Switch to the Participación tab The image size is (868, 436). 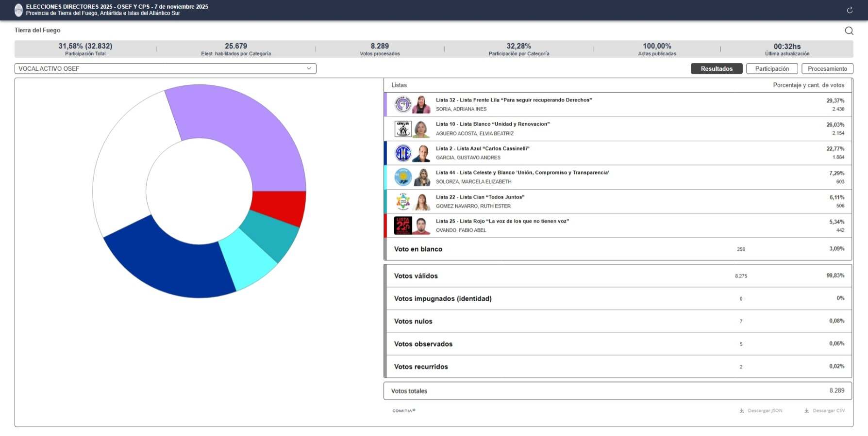click(771, 69)
